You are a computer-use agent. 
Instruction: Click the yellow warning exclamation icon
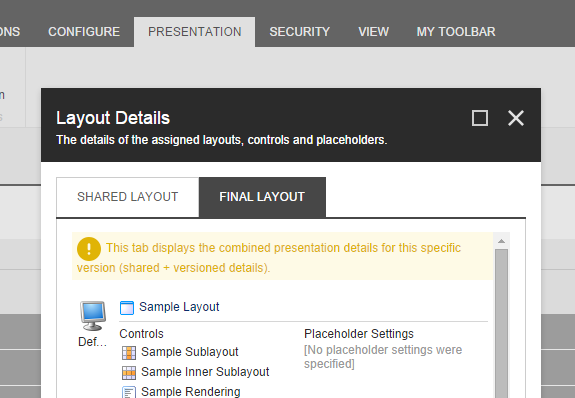click(x=89, y=249)
